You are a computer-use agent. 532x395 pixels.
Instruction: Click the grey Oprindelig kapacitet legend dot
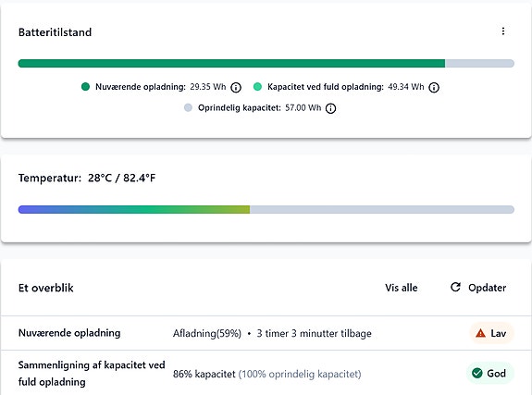[188, 107]
